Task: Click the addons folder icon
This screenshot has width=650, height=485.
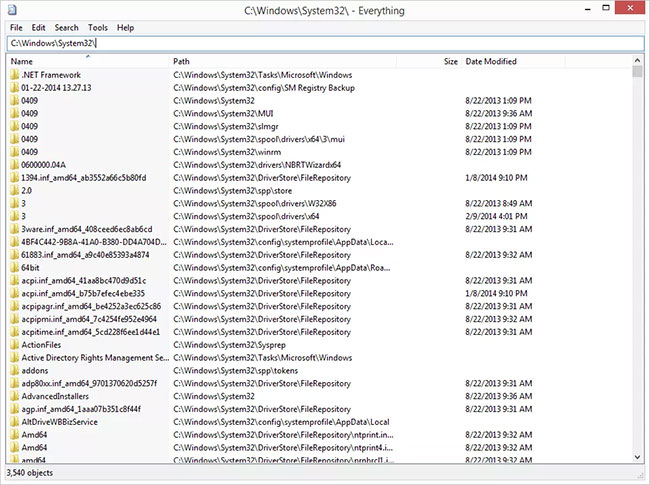Action: tap(15, 370)
